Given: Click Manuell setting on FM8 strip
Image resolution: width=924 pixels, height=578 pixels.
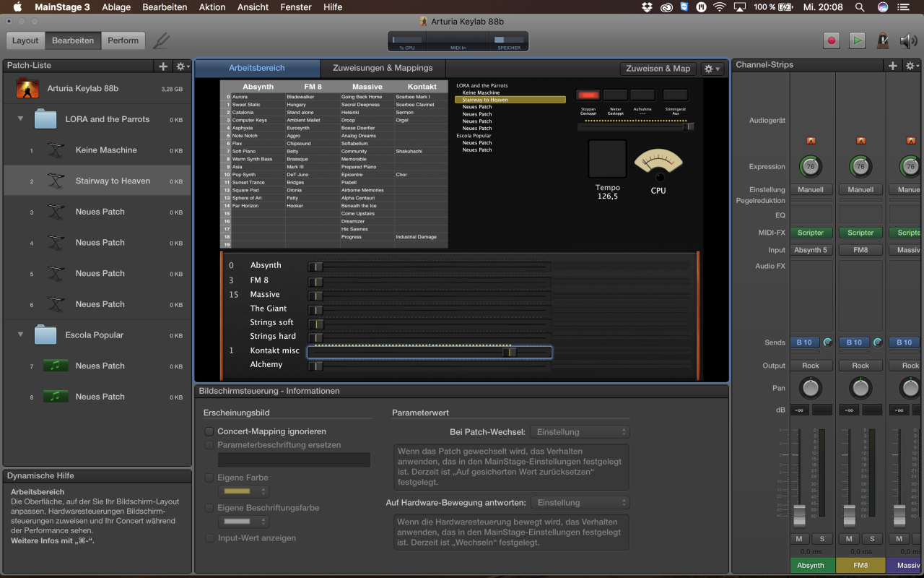Looking at the screenshot, I should pos(860,189).
